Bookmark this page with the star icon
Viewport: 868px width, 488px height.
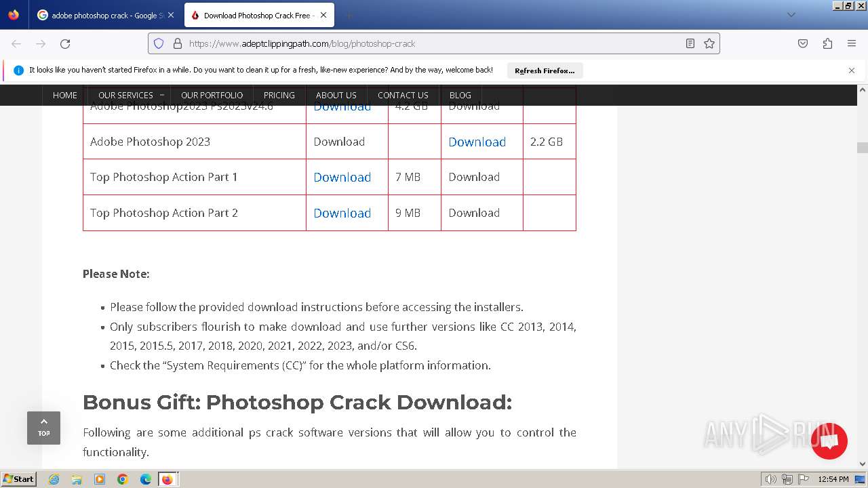tap(709, 43)
